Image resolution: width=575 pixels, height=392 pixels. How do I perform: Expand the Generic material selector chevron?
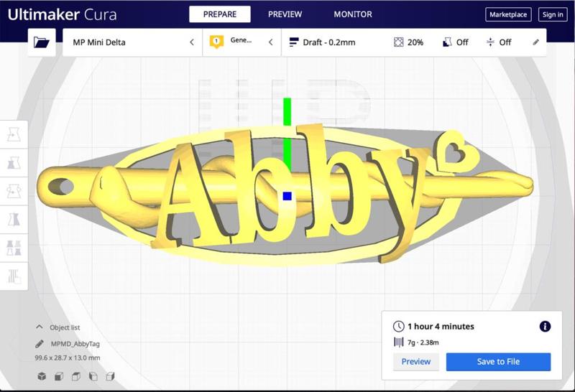point(271,42)
